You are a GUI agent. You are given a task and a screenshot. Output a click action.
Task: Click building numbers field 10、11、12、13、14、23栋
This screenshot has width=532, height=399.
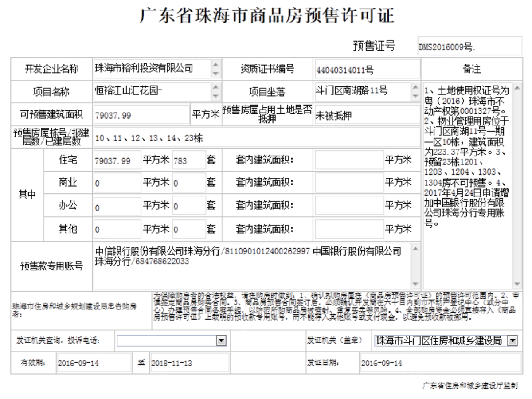pos(256,138)
